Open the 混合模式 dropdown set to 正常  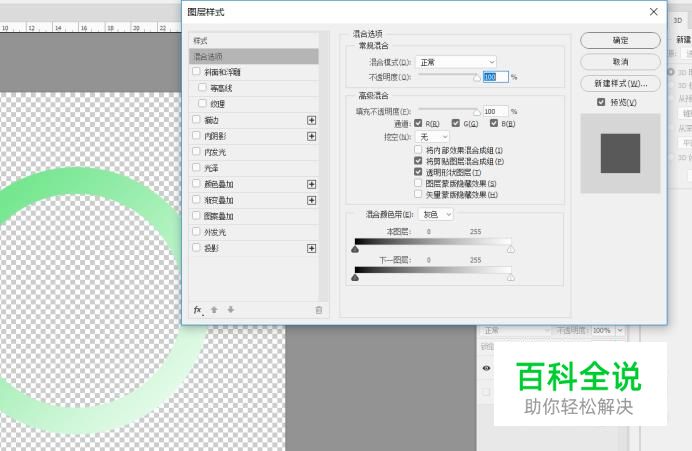click(x=456, y=62)
